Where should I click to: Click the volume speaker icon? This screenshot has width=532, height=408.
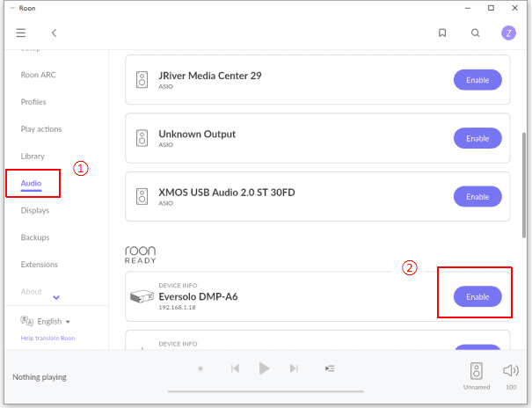(x=510, y=370)
